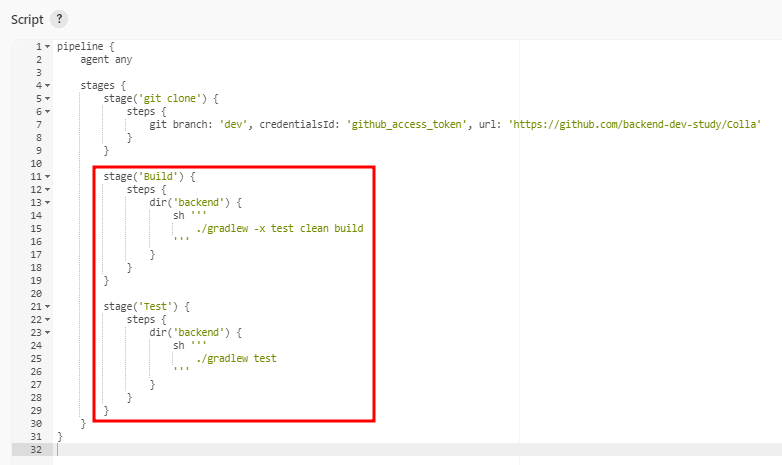
Task: Select line number 15 in the gutter
Action: [36, 229]
